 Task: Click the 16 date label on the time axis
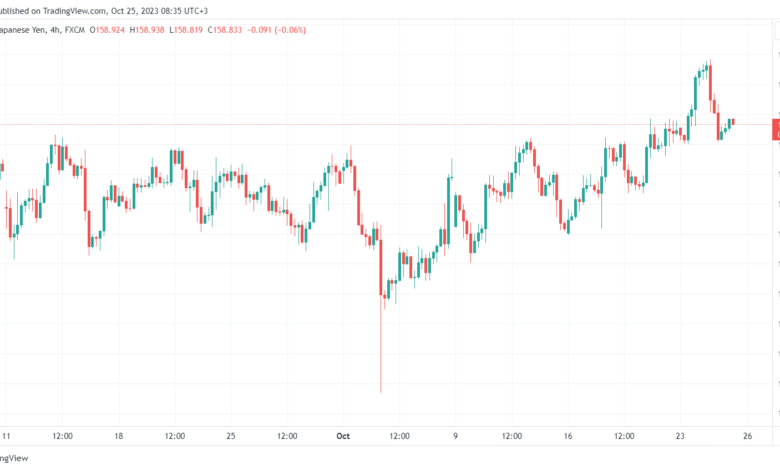point(567,436)
